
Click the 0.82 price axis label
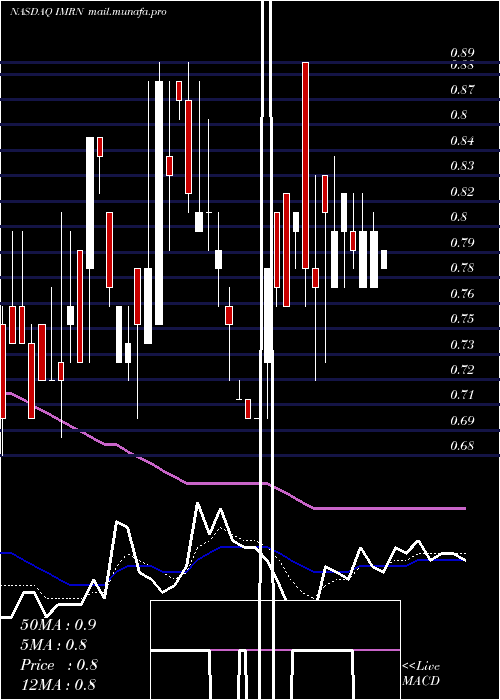tap(462, 192)
